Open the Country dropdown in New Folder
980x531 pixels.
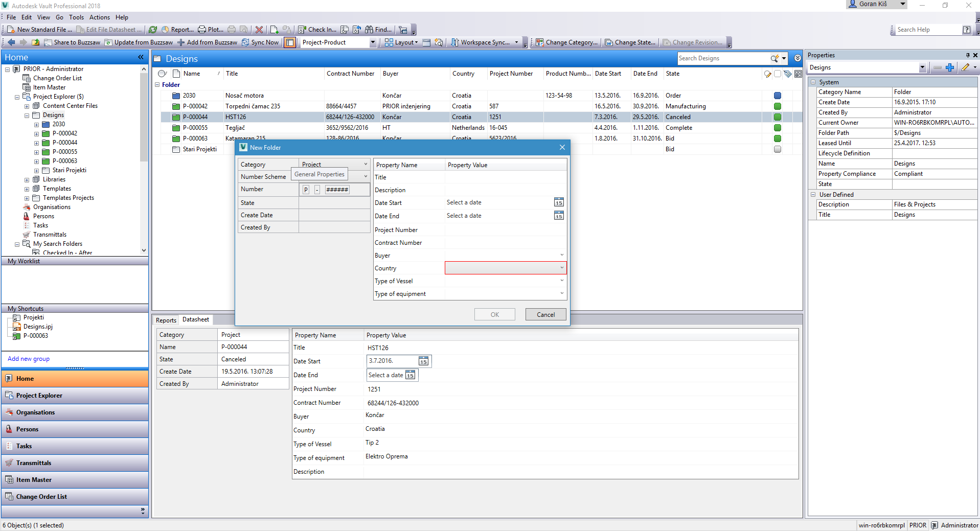(561, 268)
